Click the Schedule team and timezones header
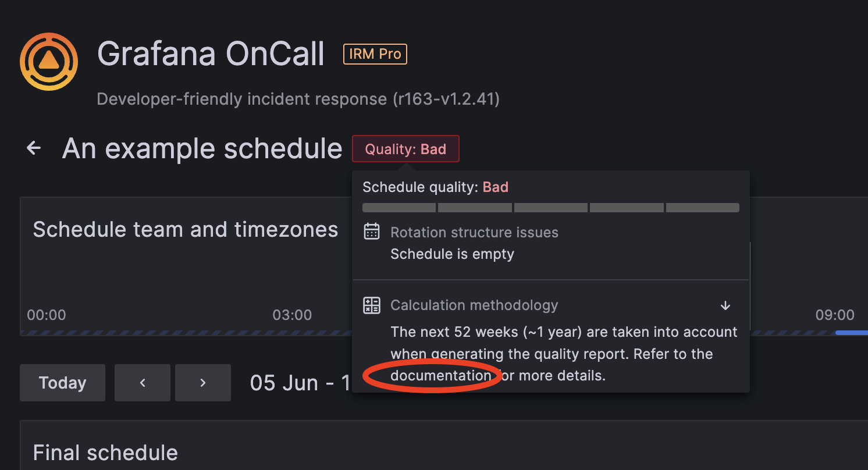 186,229
